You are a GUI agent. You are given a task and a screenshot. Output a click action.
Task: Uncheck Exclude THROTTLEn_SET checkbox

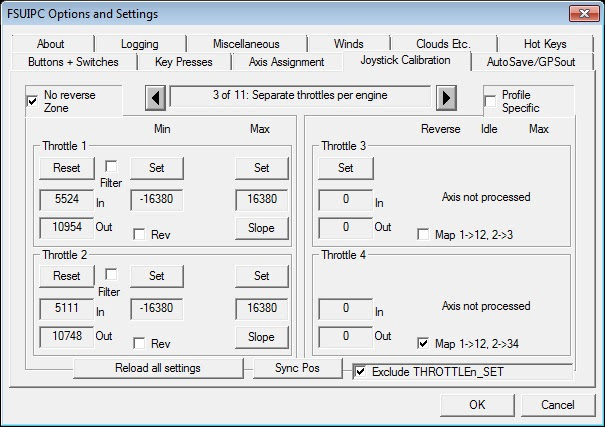360,372
